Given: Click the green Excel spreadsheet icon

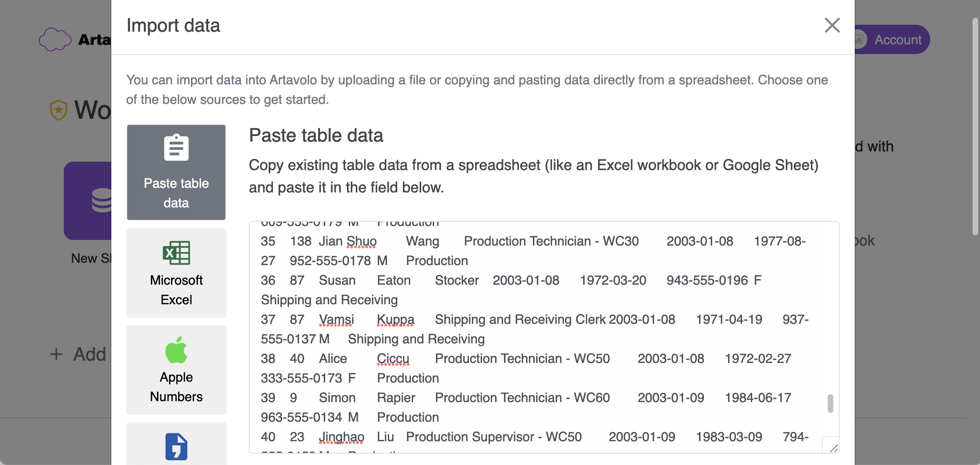Looking at the screenshot, I should coord(176,253).
